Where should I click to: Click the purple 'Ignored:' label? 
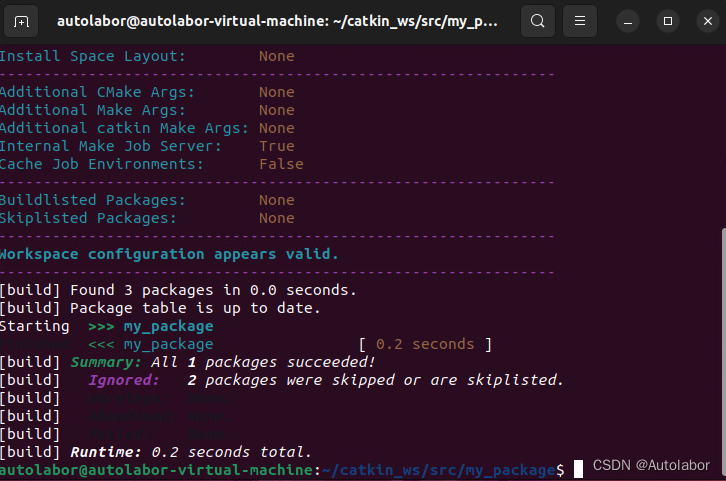(124, 380)
